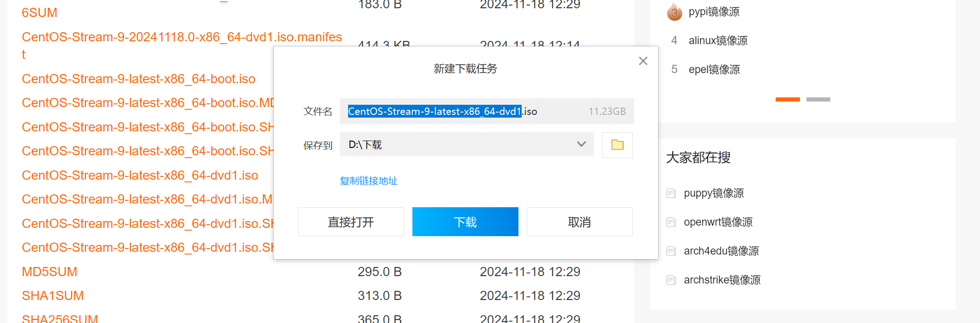Viewport: 980px width, 323px height.
Task: Click the 文件名 input field
Action: (487, 111)
